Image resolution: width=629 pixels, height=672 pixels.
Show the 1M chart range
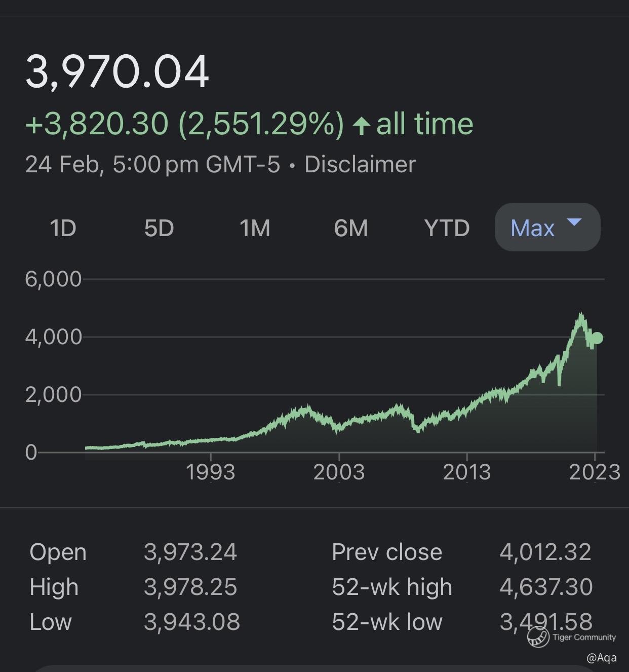click(255, 228)
